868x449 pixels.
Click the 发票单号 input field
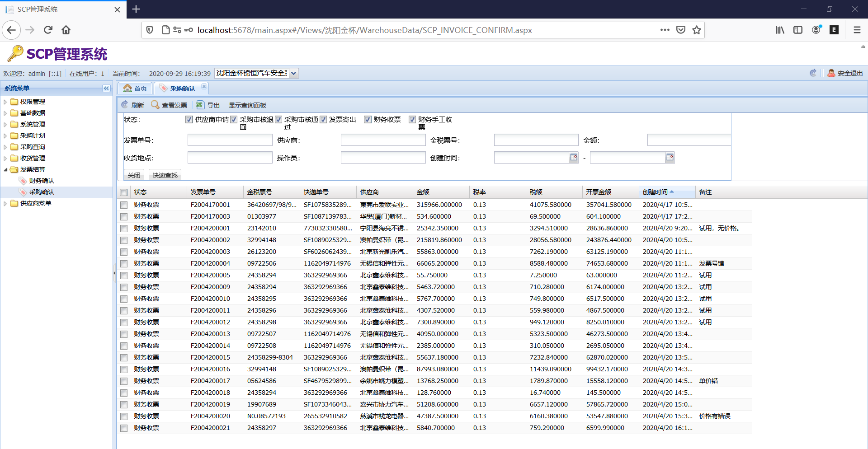click(x=230, y=140)
